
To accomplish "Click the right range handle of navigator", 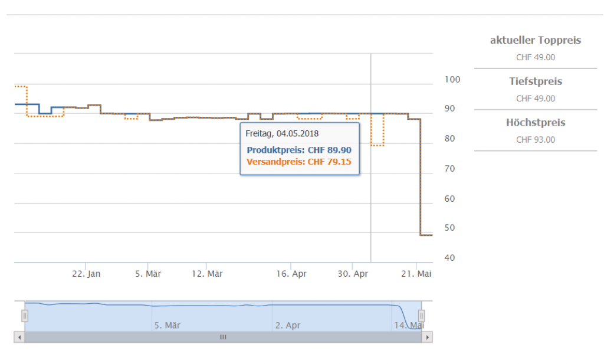I will coord(421,316).
